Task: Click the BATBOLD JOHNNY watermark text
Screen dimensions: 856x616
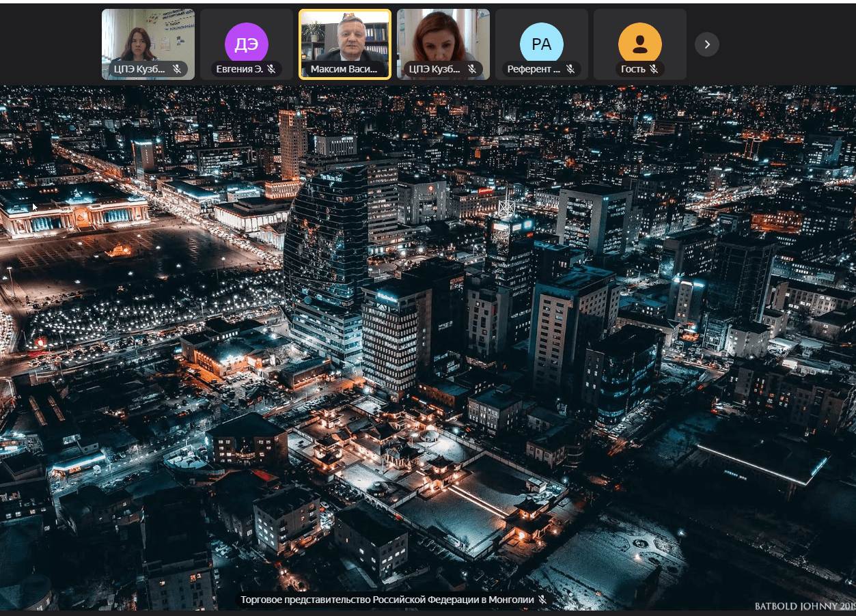Action: point(803,606)
